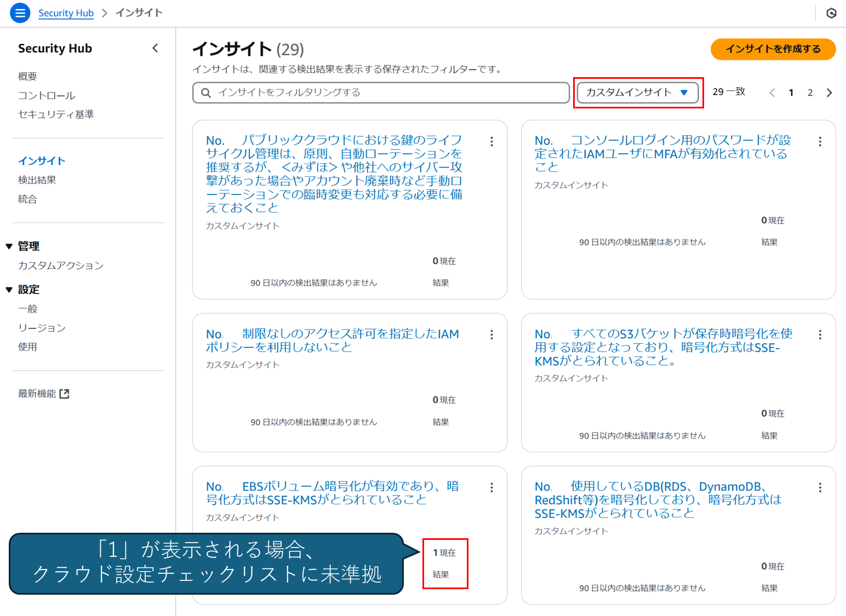Click the clock history icon top right
Screen dimensions: 846x616
pyautogui.click(x=831, y=13)
